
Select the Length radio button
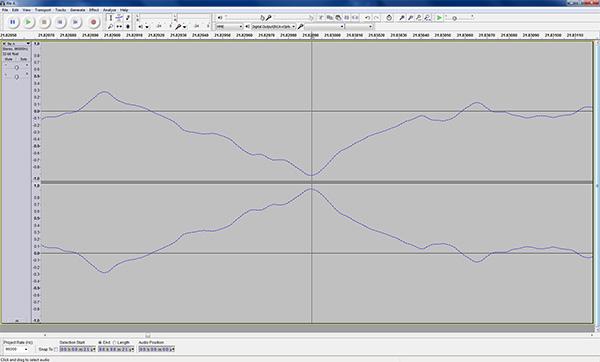(x=114, y=342)
